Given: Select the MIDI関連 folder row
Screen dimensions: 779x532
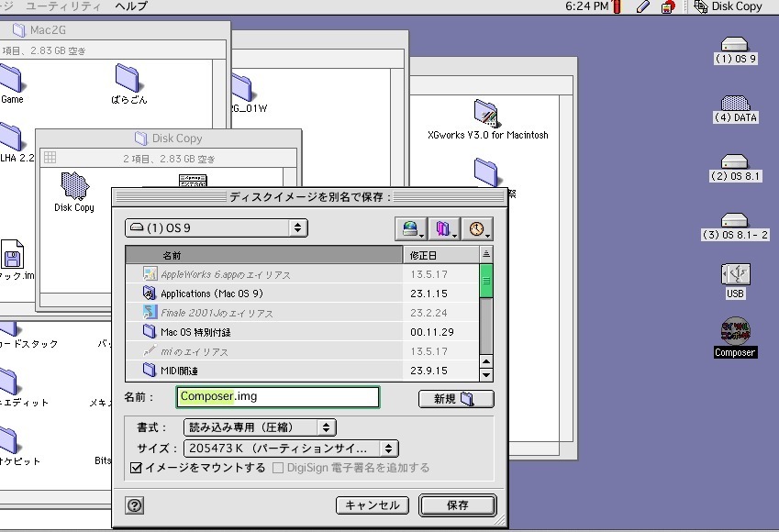Looking at the screenshot, I should [x=302, y=371].
